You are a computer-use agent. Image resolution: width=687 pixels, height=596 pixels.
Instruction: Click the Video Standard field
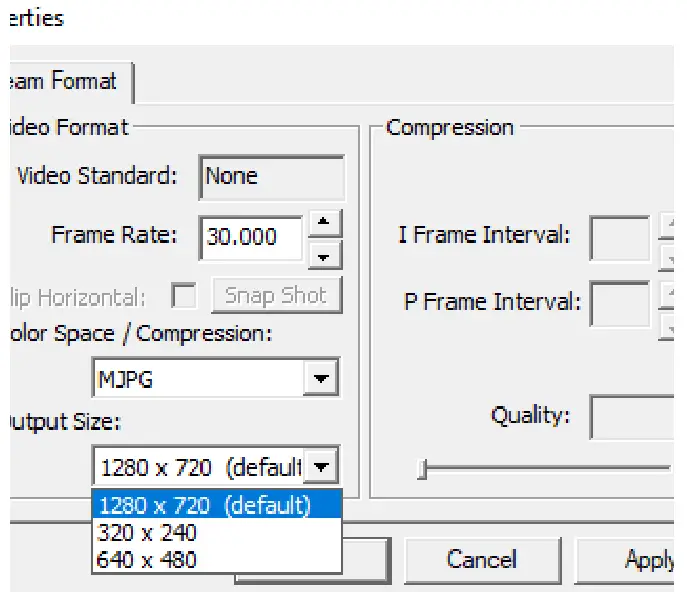[x=271, y=177]
